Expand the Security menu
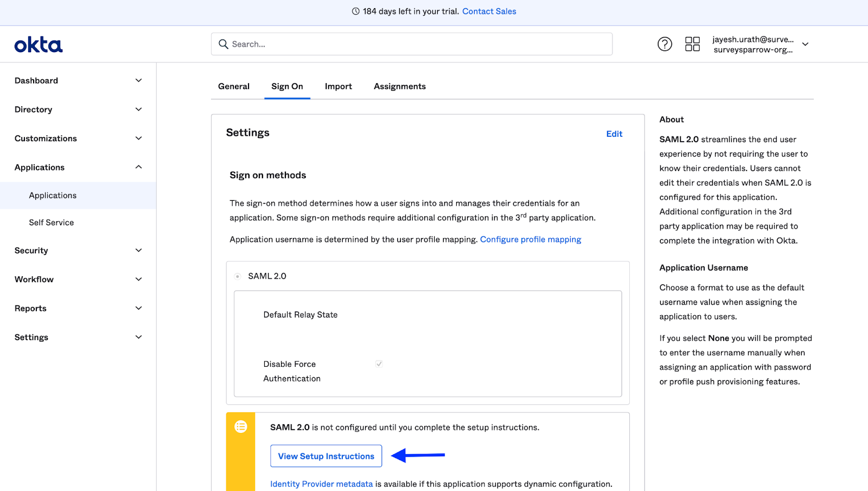Image resolution: width=868 pixels, height=491 pixels. coord(78,251)
